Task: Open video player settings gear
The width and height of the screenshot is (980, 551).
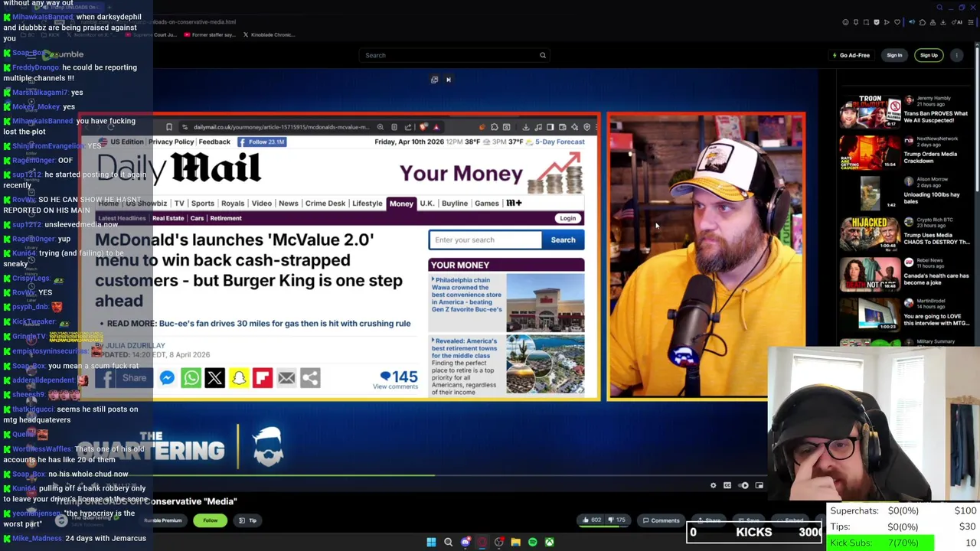Action: 713,485
